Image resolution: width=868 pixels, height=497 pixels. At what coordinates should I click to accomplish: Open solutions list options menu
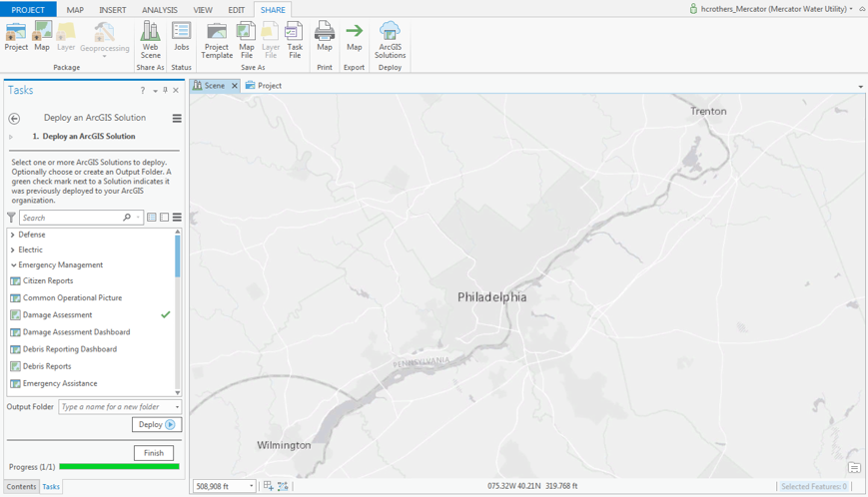[177, 218]
